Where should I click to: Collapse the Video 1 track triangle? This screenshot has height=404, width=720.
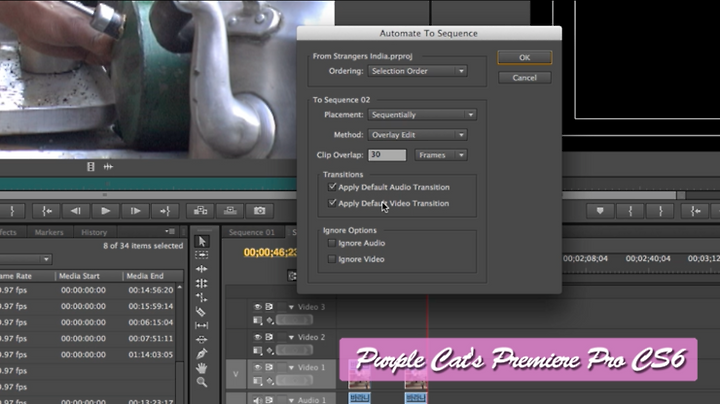[x=291, y=368]
